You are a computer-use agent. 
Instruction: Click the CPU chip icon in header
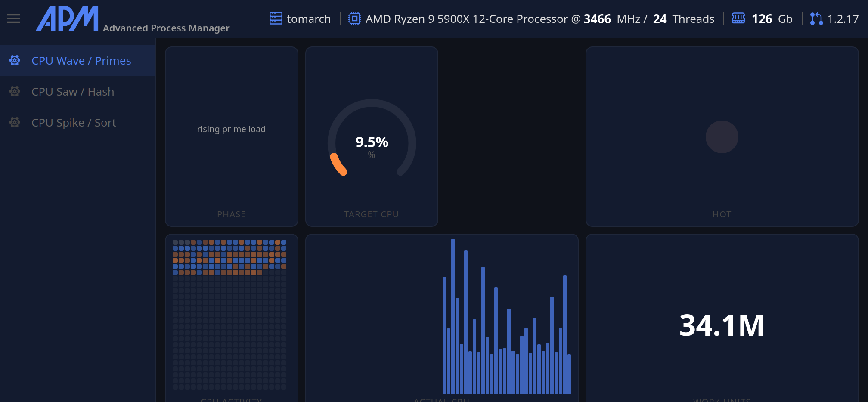pyautogui.click(x=354, y=19)
